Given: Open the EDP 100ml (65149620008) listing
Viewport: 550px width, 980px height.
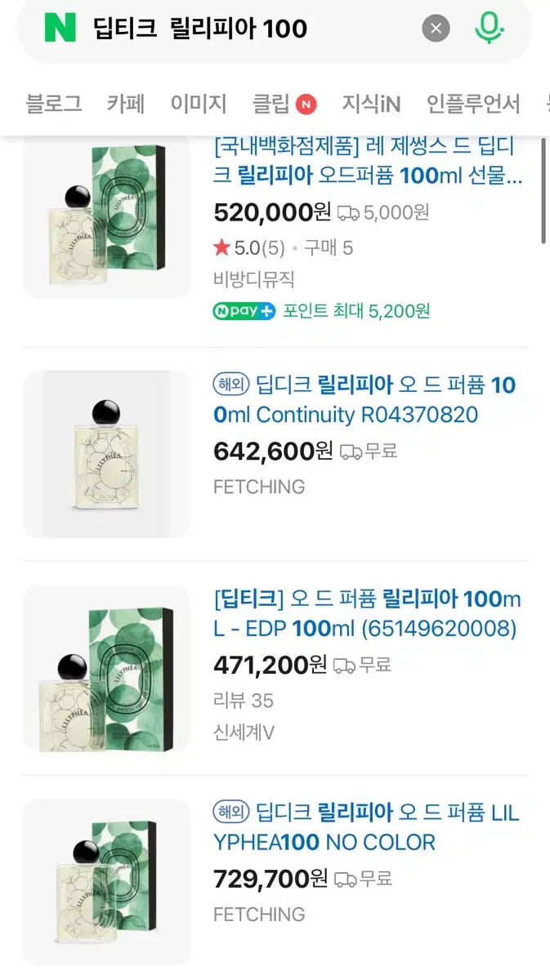Looking at the screenshot, I should pyautogui.click(x=367, y=614).
